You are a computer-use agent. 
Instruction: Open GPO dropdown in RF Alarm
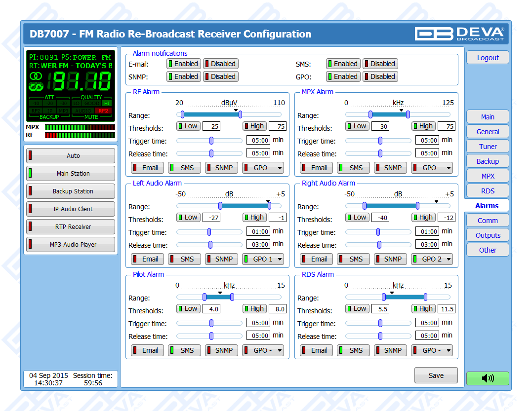click(x=263, y=168)
